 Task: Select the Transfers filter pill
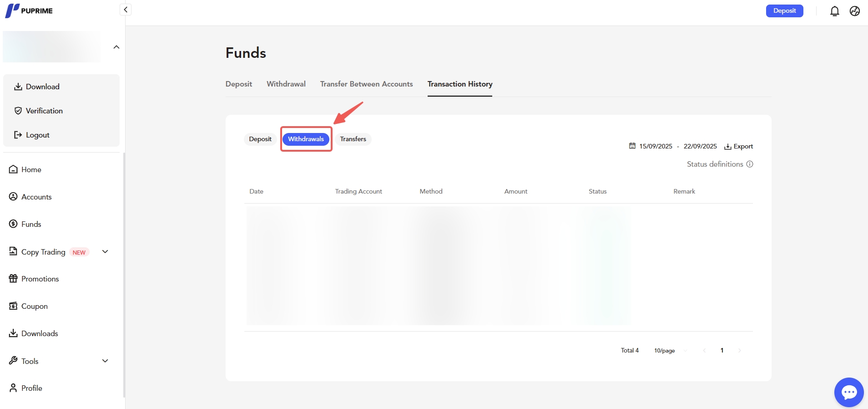[x=353, y=139]
